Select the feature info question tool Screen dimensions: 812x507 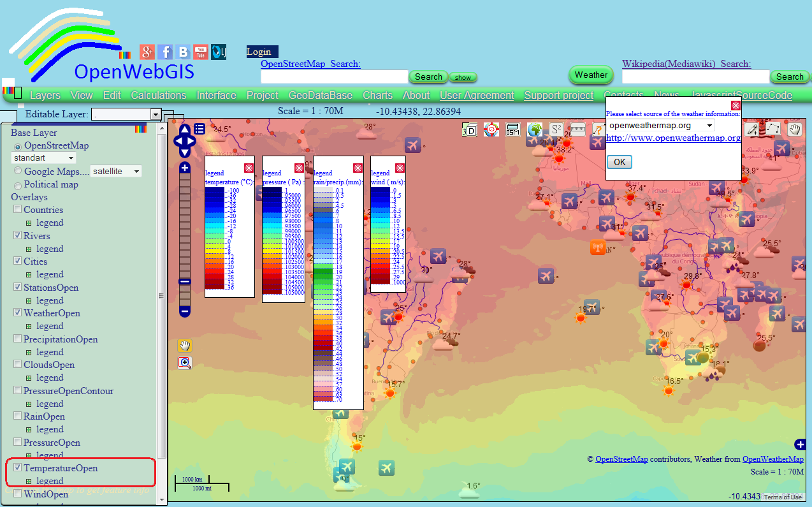pos(598,129)
